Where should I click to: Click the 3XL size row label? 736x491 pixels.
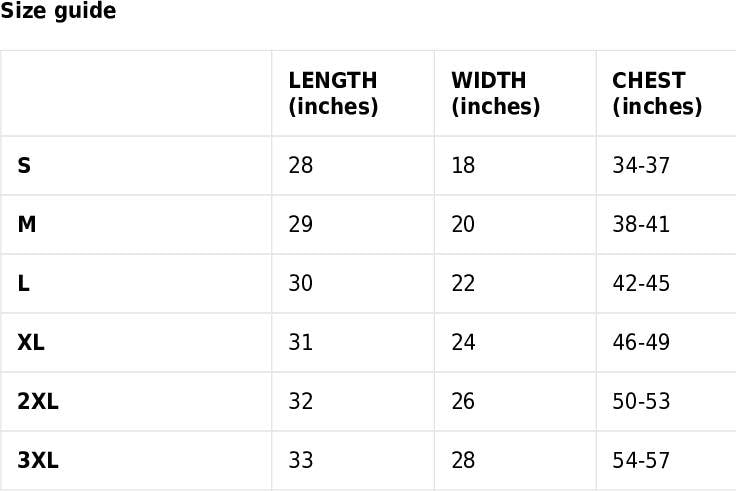click(x=38, y=460)
